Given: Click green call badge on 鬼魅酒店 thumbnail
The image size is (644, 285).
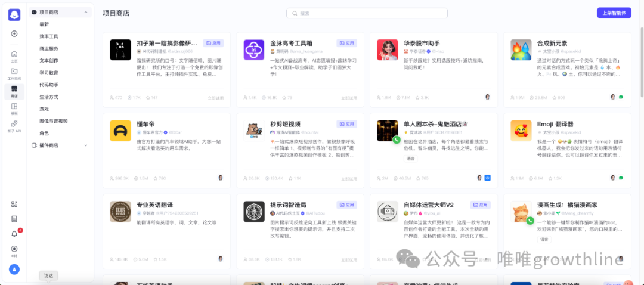Looking at the screenshot, I should [x=397, y=140].
